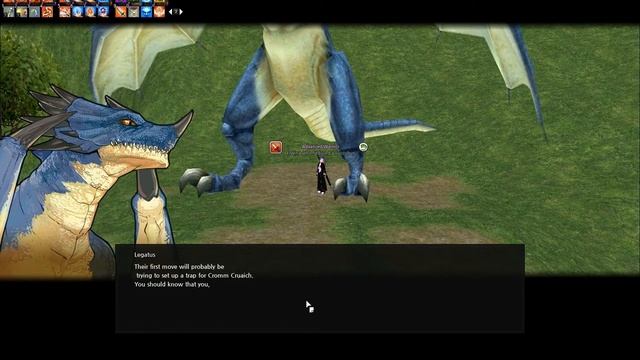The height and width of the screenshot is (360, 640).
Task: Use the green bow skill in first hotbar group
Action: [x=34, y=12]
